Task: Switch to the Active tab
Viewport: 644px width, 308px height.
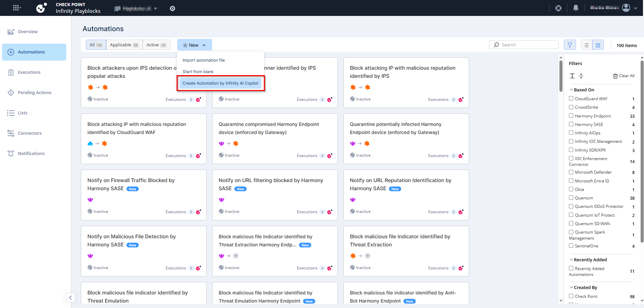Action: (x=156, y=45)
